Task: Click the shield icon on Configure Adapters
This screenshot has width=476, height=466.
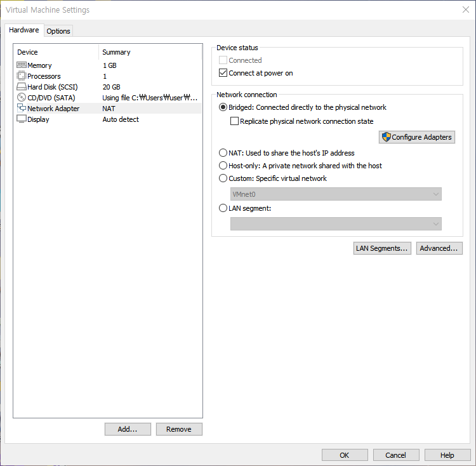Action: [x=386, y=137]
